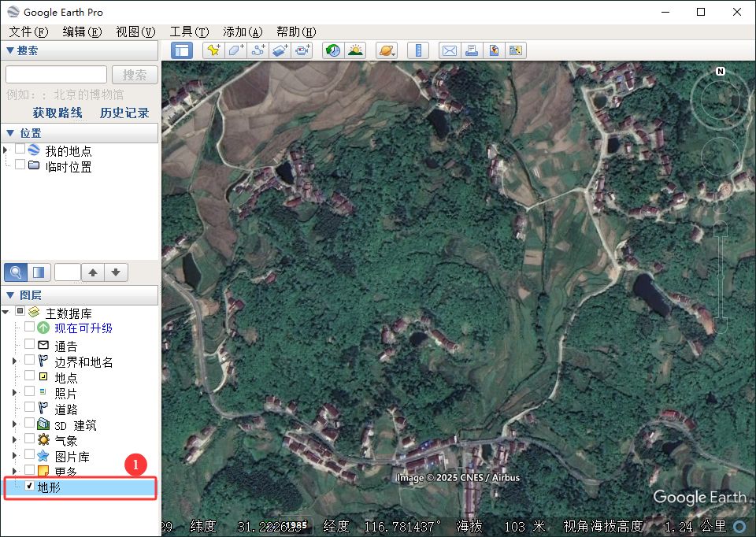
Task: Check the 3D 建筑 layer checkbox
Action: [x=29, y=424]
